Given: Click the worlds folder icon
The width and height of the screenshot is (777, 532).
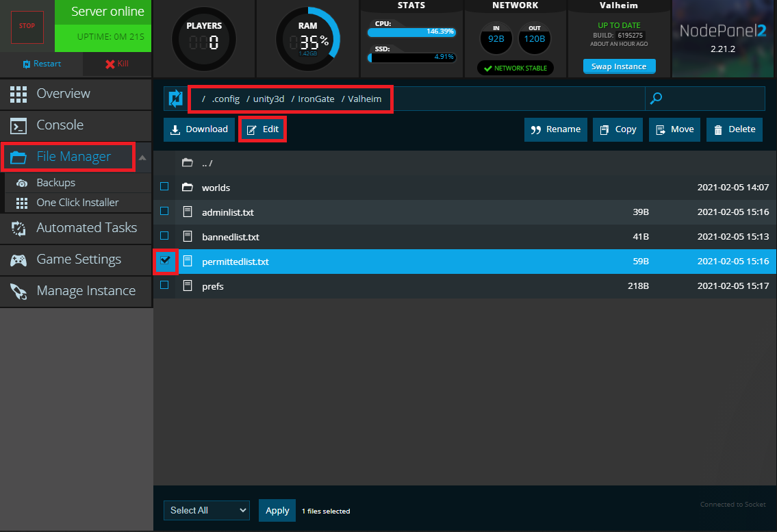Looking at the screenshot, I should click(187, 188).
